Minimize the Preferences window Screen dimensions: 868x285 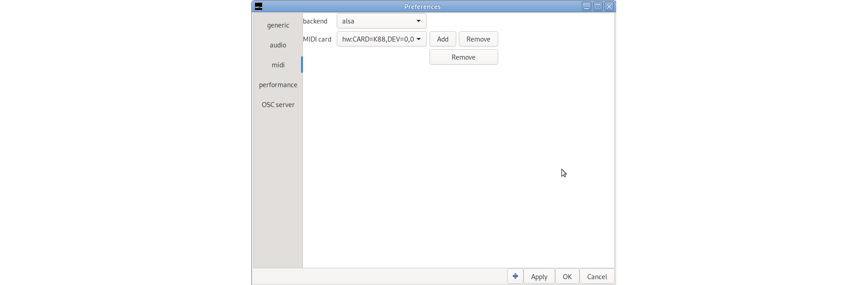(586, 6)
